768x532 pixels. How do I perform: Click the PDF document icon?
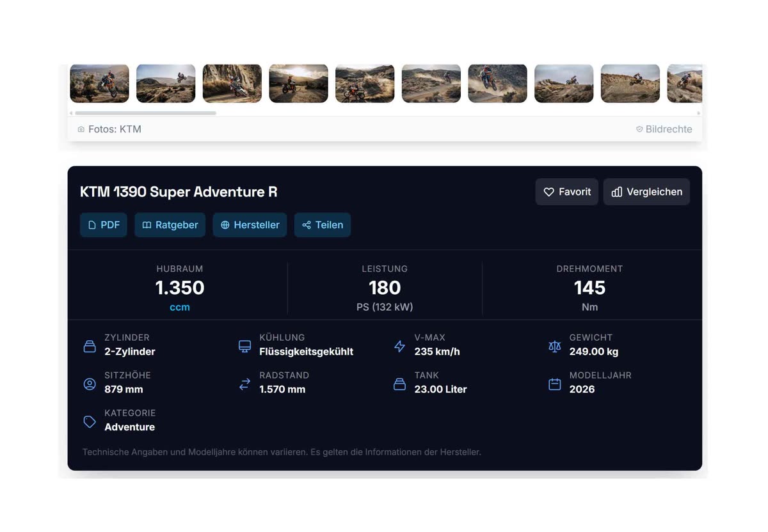pyautogui.click(x=92, y=225)
